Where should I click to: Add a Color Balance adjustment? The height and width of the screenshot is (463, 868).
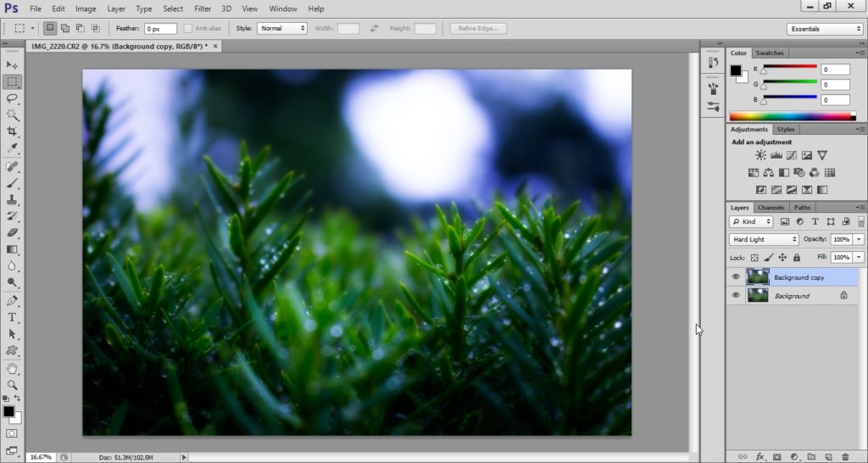[x=768, y=173]
